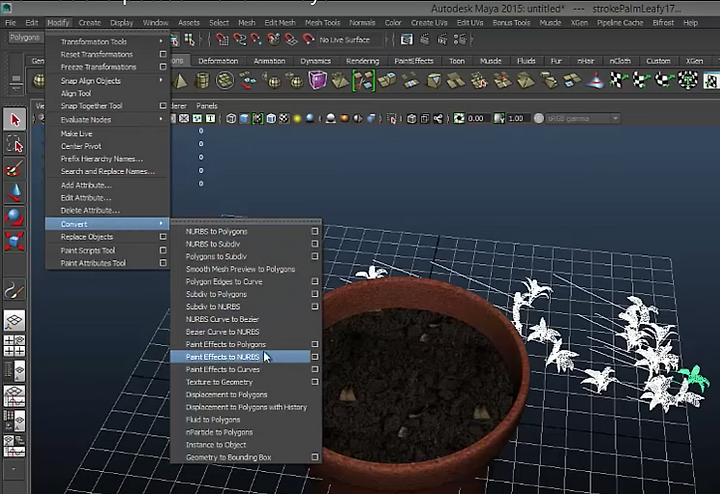Switch to the Rendering shelf tab
Image resolution: width=720 pixels, height=494 pixels.
[362, 61]
